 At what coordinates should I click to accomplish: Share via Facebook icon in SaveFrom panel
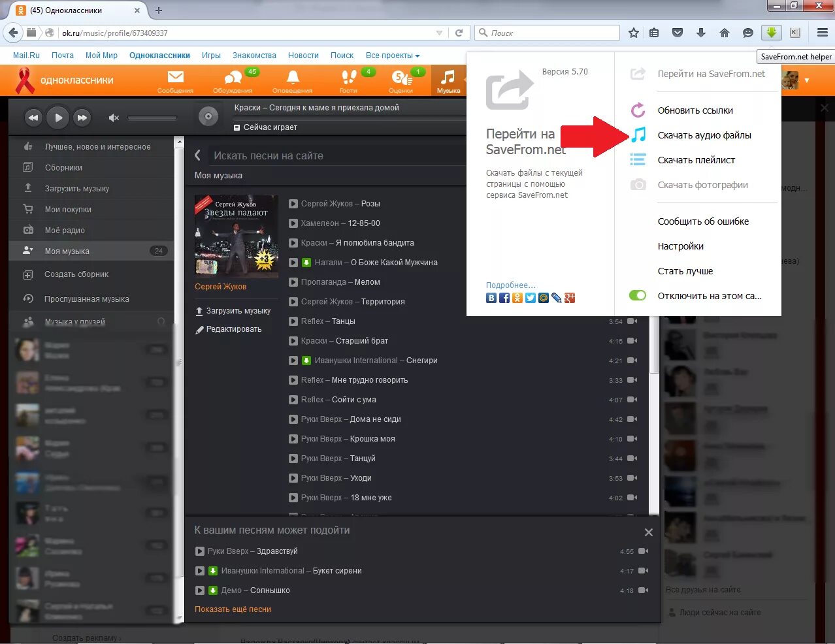[x=504, y=298]
